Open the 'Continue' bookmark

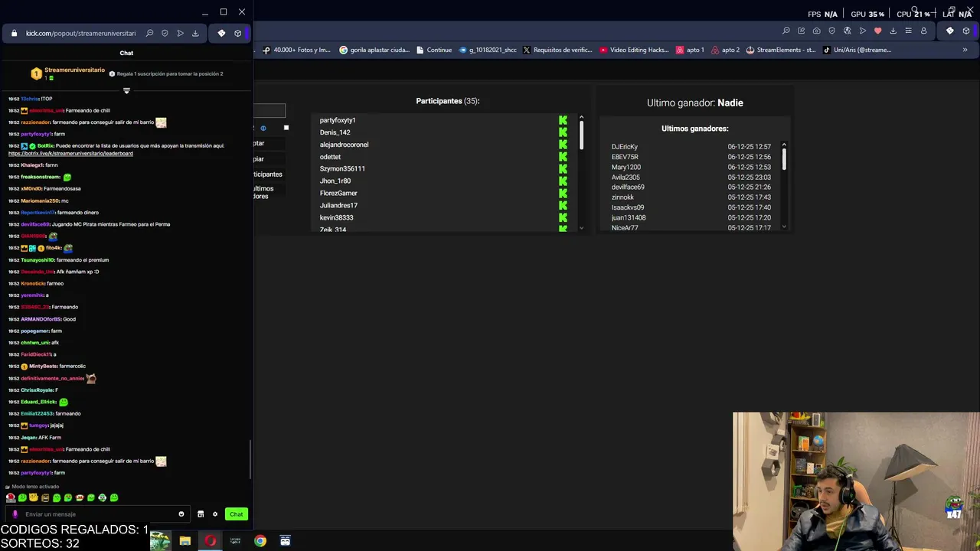pos(433,50)
